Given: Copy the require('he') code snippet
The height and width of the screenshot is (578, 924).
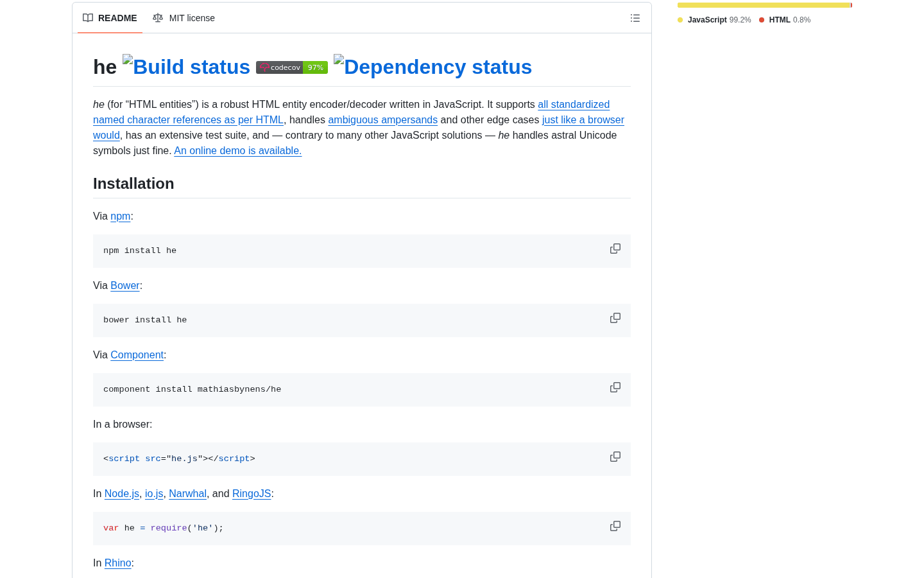Looking at the screenshot, I should click(x=615, y=526).
